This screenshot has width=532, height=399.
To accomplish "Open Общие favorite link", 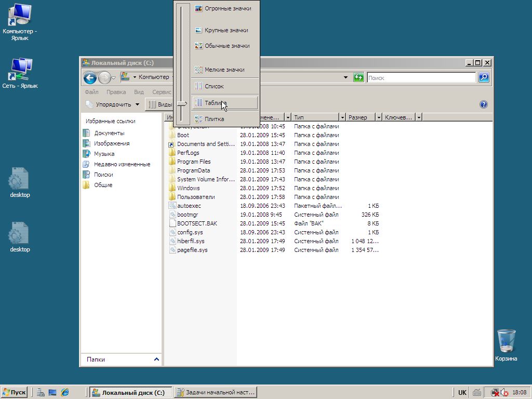I will (x=103, y=185).
